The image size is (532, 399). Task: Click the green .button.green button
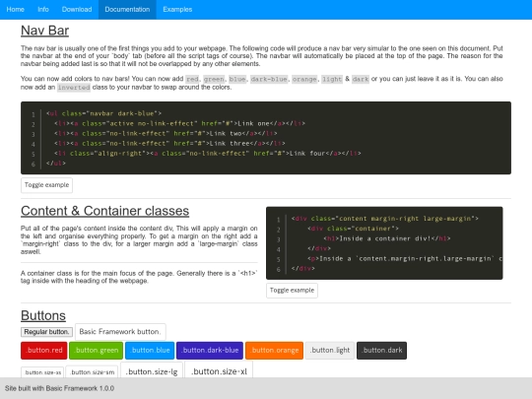point(97,350)
